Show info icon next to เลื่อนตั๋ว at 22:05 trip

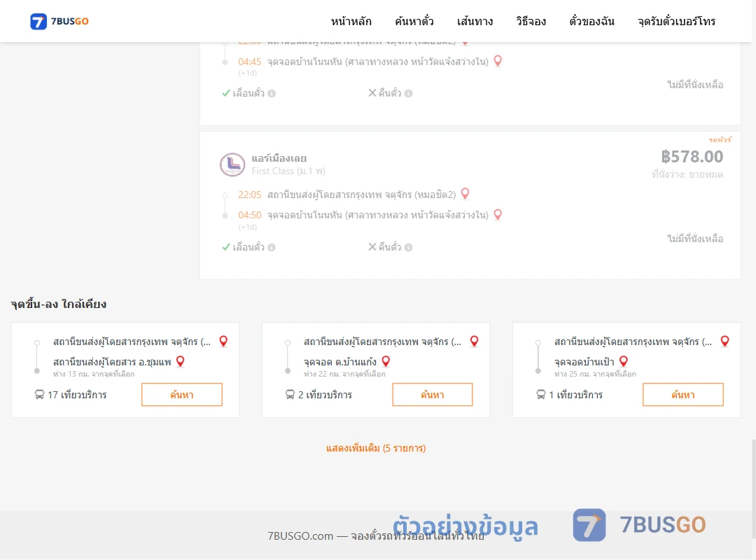tap(272, 247)
